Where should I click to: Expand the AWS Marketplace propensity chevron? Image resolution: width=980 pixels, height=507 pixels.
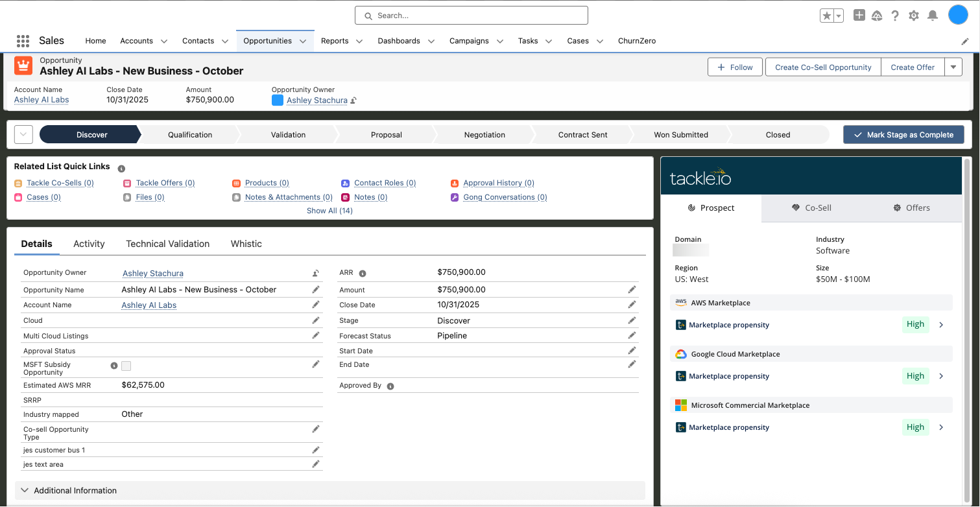(x=941, y=325)
